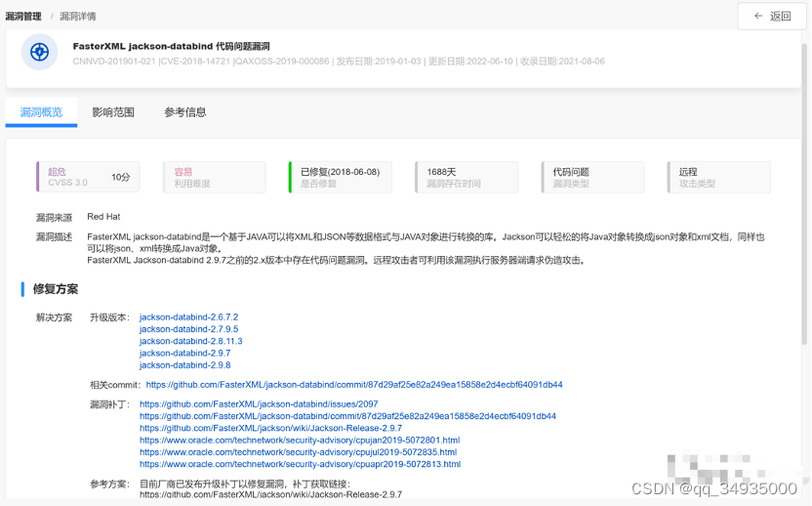Click the QAXOSS-2019-000086 identifier text
Screen dimensions: 812x506
pos(282,62)
